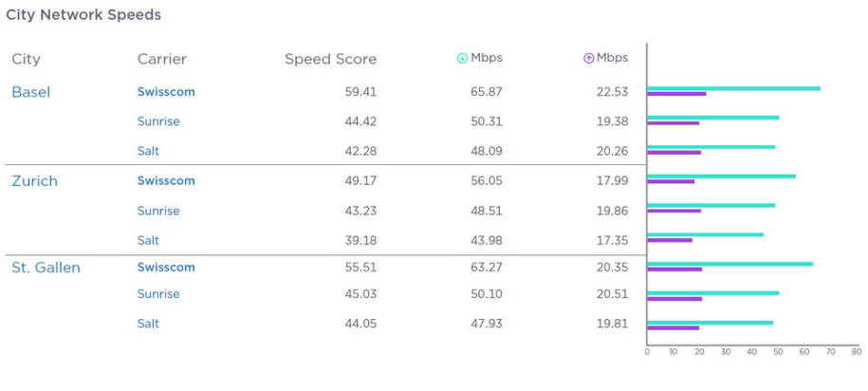Select Sunrise carrier under Basel
868x391 pixels.
click(158, 121)
